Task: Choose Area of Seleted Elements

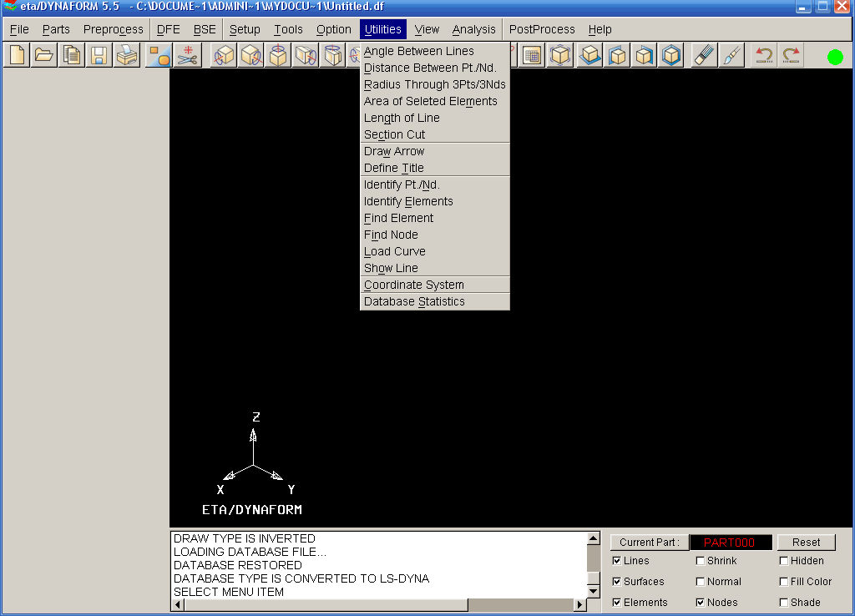Action: coord(435,101)
